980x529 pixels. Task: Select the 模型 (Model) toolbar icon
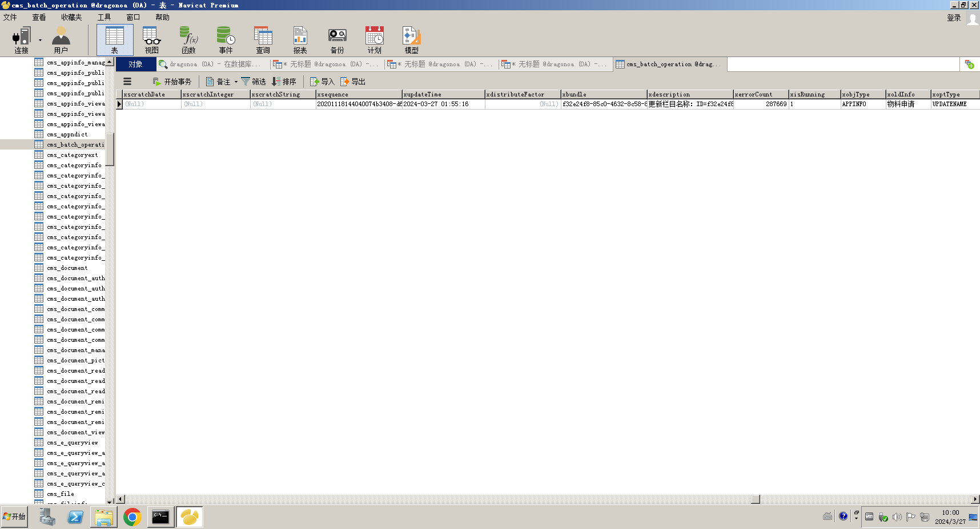pyautogui.click(x=411, y=39)
